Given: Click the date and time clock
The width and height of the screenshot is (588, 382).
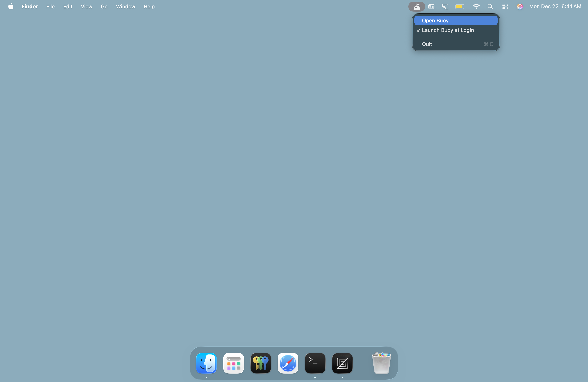Looking at the screenshot, I should click(555, 7).
